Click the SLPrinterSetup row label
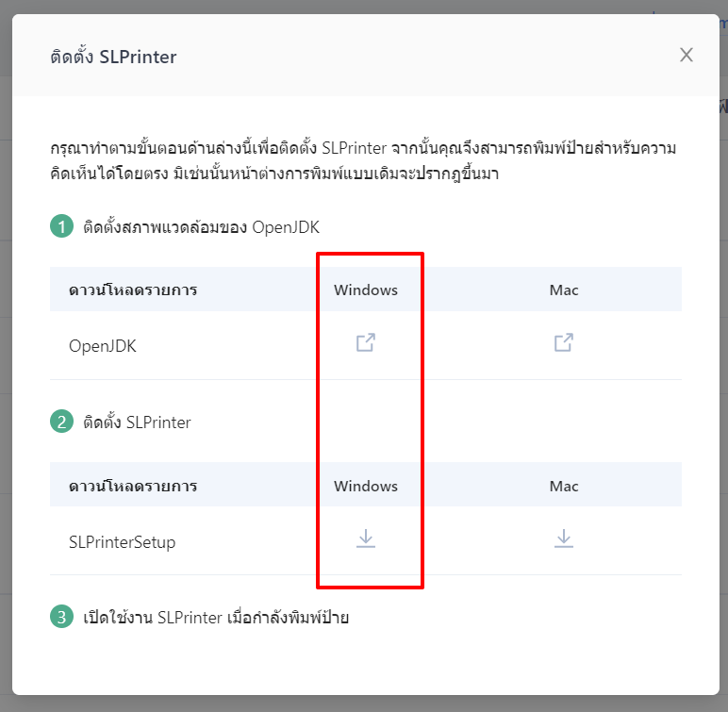This screenshot has width=728, height=712. pos(122,542)
